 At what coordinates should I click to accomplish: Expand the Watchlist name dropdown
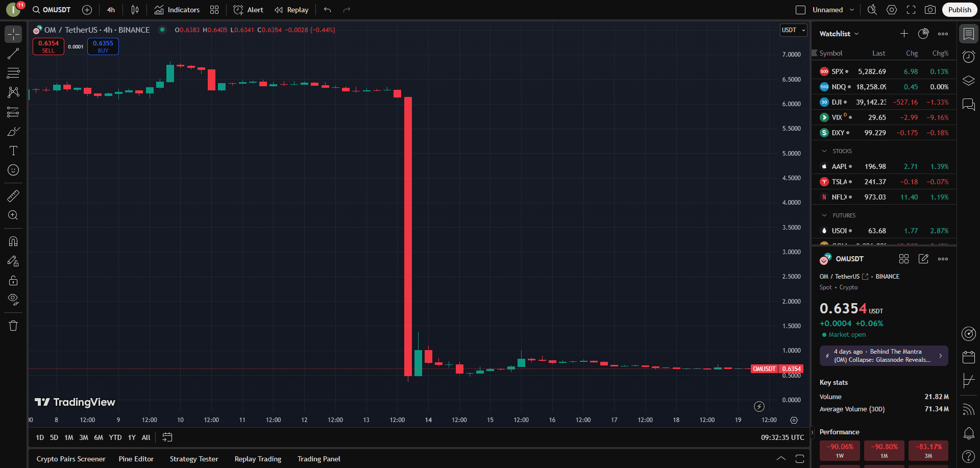pos(839,34)
